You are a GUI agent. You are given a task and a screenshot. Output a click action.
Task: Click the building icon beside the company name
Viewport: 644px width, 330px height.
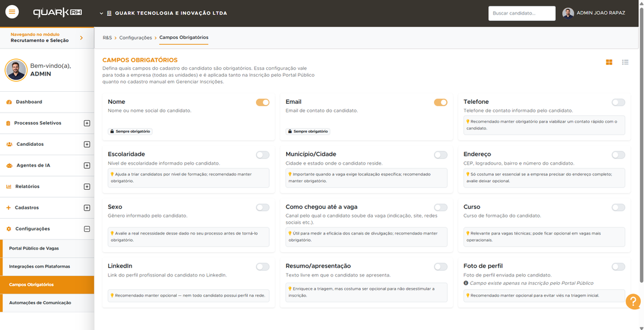(109, 13)
